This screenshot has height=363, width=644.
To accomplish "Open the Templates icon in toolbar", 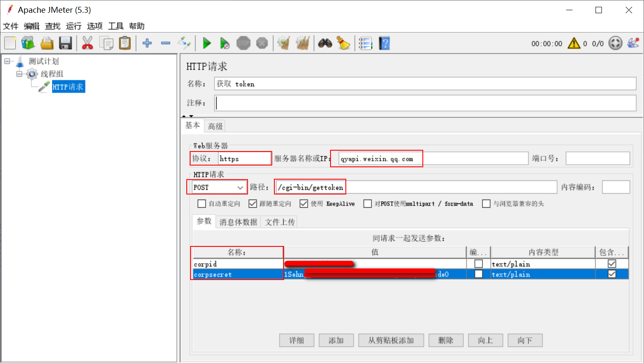I will click(x=28, y=43).
